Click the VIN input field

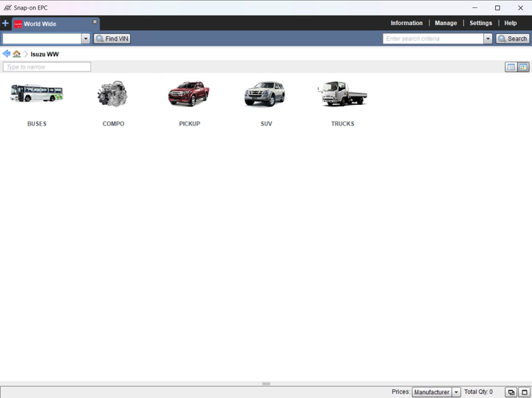(x=42, y=38)
